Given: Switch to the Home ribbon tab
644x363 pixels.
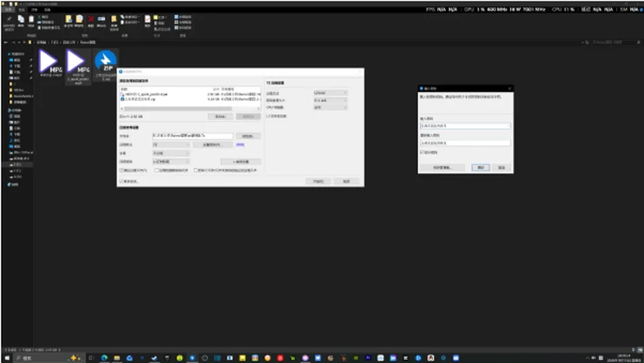Looking at the screenshot, I should coord(21,9).
